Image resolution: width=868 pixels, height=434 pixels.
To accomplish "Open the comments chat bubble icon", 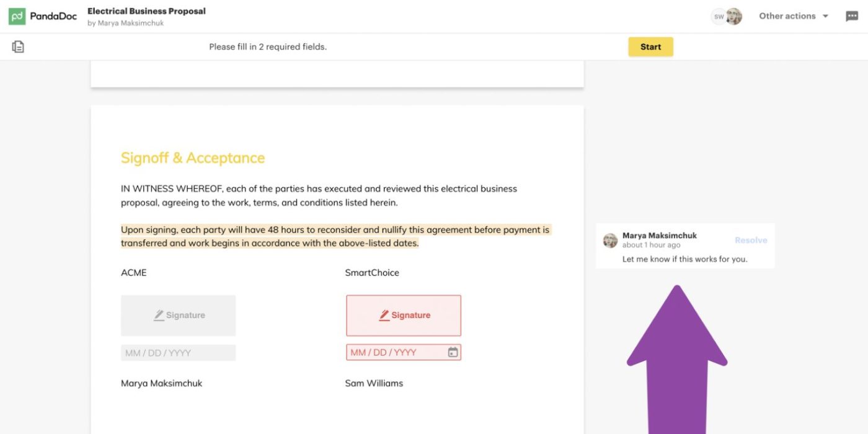I will [x=852, y=16].
